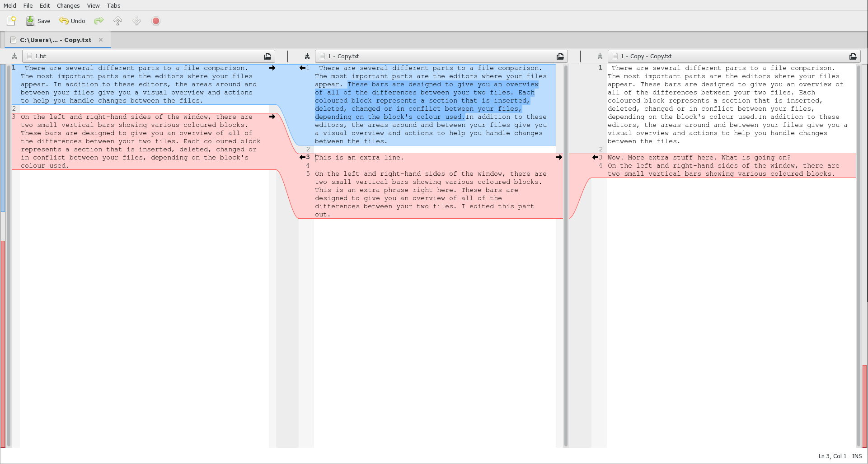Click save icon left of 1.txt
The height and width of the screenshot is (464, 868).
14,56
